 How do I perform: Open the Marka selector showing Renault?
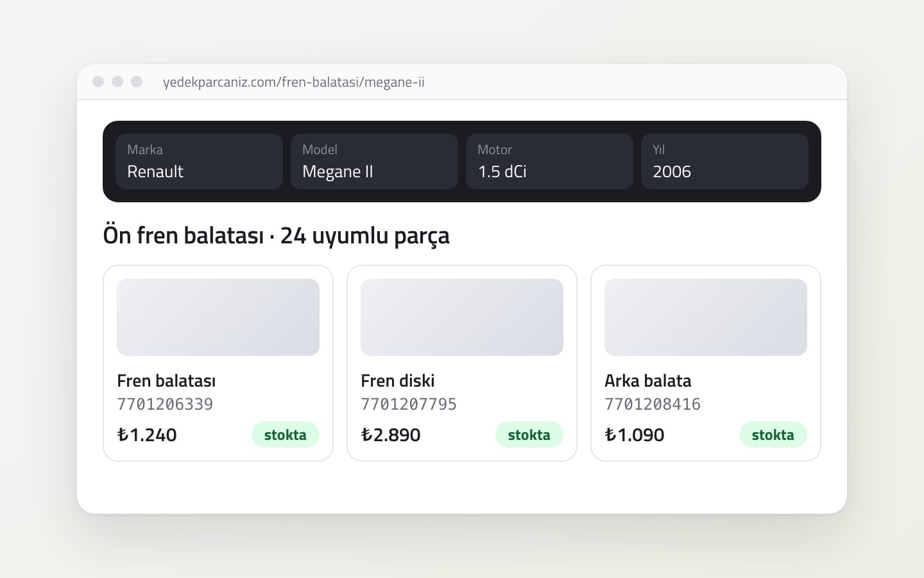[199, 161]
